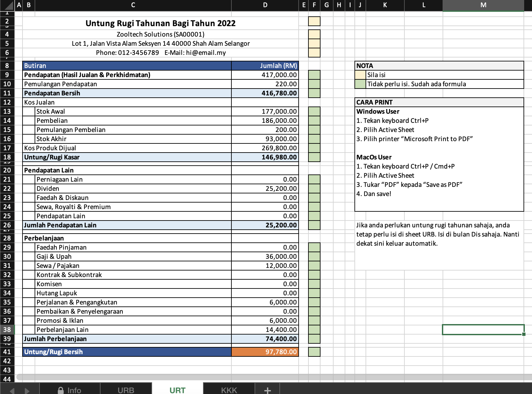Switch to the KKK sheet tab
This screenshot has width=532, height=394.
pyautogui.click(x=229, y=390)
